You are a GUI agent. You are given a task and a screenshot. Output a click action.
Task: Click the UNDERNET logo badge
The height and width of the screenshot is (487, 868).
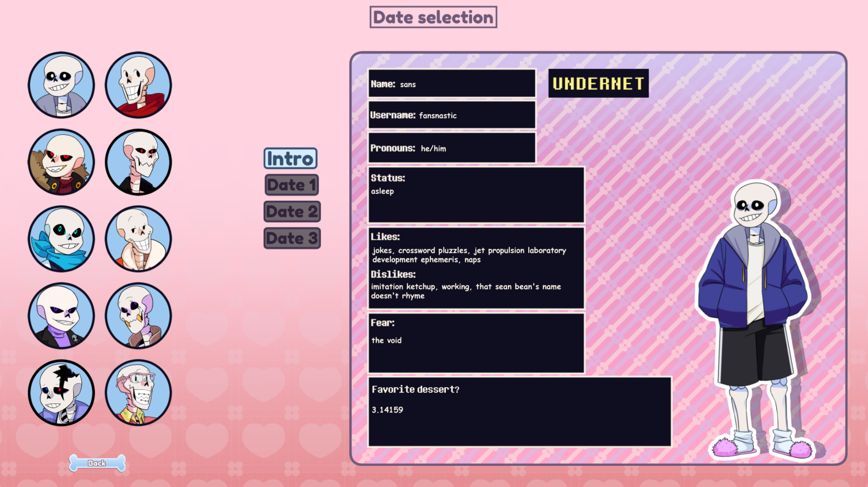tap(598, 83)
